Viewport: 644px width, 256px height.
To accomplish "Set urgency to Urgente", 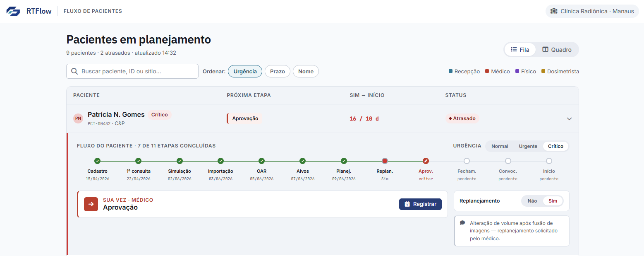I will [528, 146].
